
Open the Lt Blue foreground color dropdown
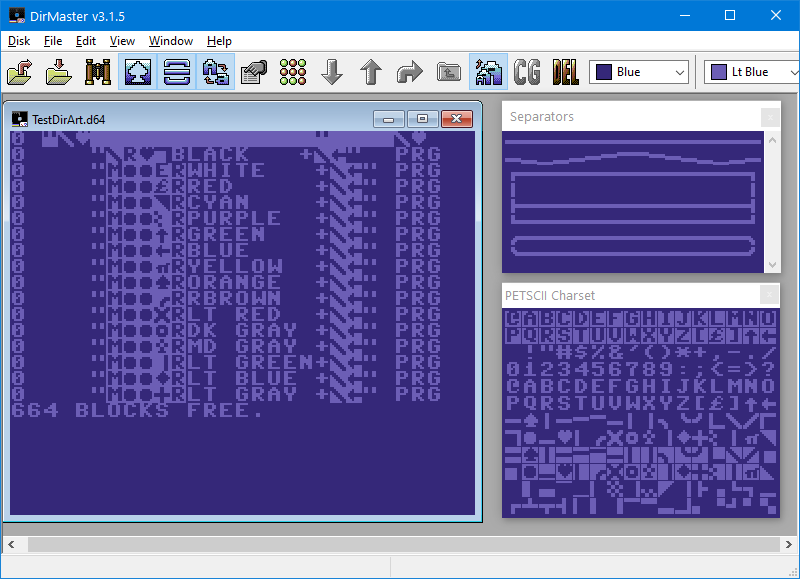[753, 72]
